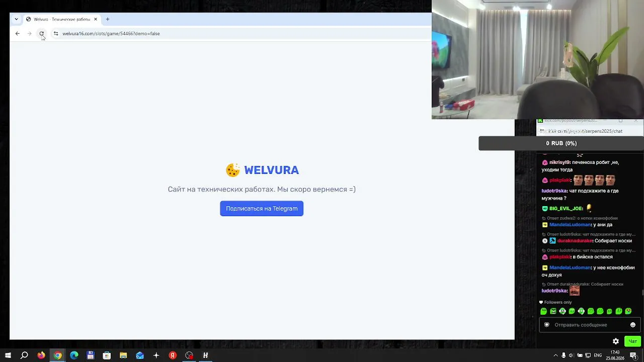Open the volume control in tray
The height and width of the screenshot is (362, 644).
pyautogui.click(x=572, y=355)
